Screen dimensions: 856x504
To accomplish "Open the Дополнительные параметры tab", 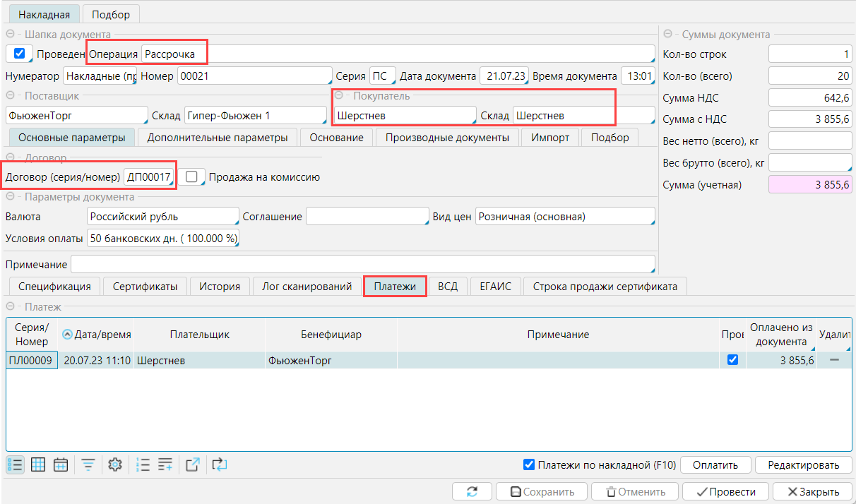I will 217,138.
